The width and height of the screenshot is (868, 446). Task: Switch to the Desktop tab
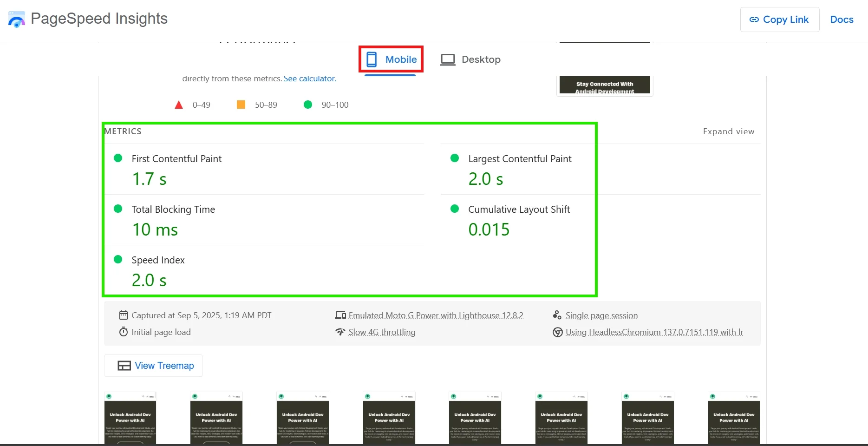click(x=470, y=59)
